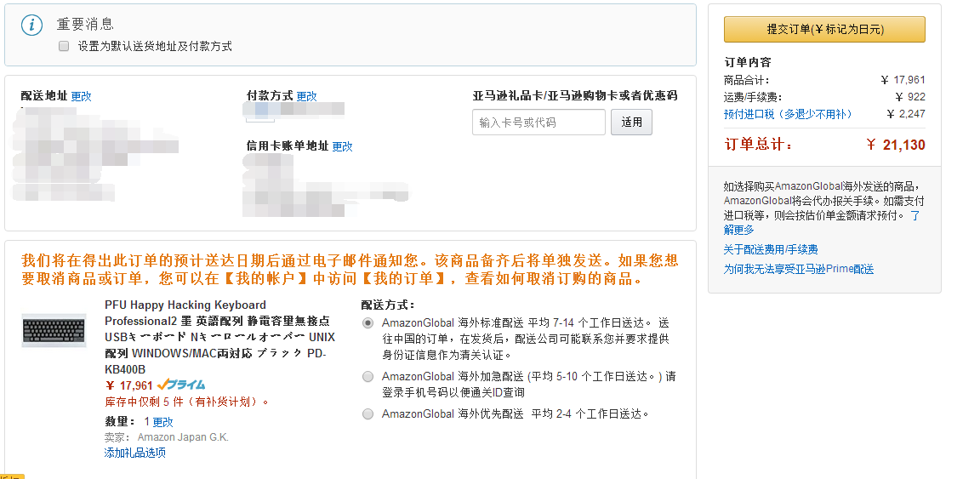Change the payment method via 更改

307,95
